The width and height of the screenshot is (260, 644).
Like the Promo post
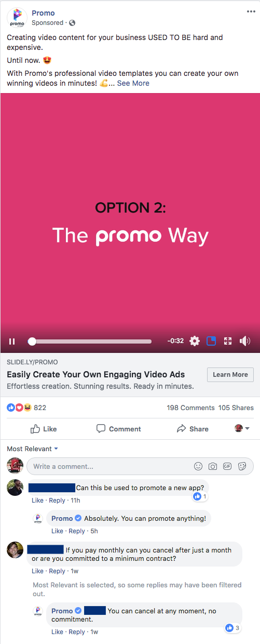pyautogui.click(x=44, y=429)
